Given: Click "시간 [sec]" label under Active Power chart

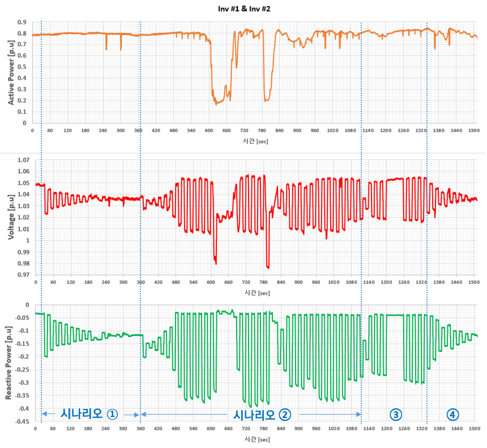Looking at the screenshot, I should [x=255, y=141].
